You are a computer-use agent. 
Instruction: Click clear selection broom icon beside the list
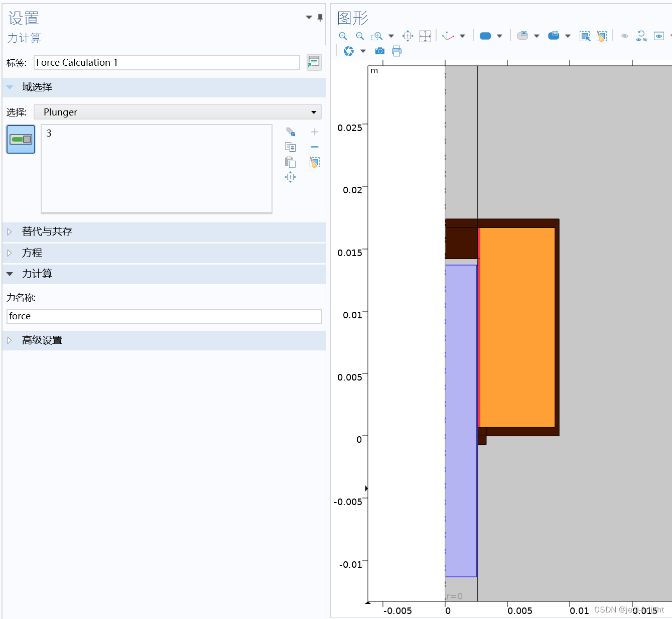click(315, 162)
